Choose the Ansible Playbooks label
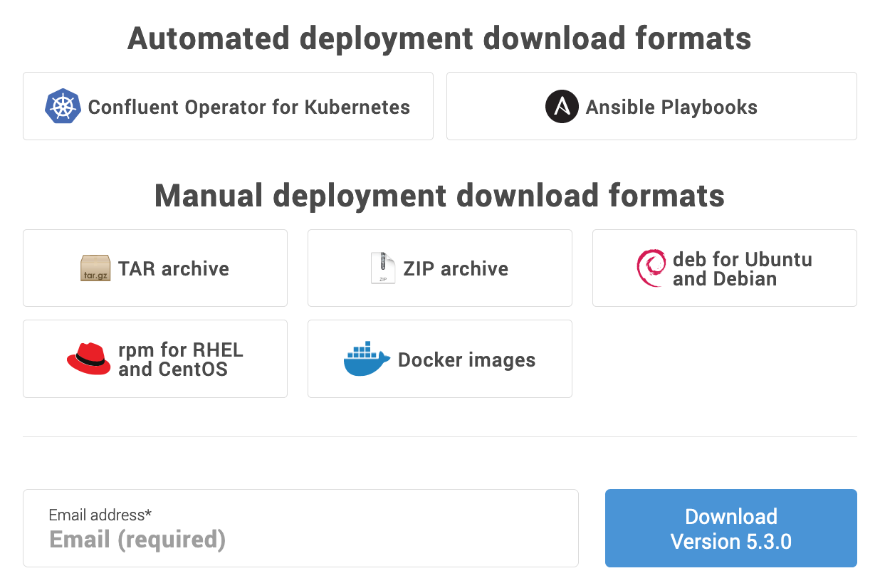This screenshot has height=588, width=880. [671, 107]
